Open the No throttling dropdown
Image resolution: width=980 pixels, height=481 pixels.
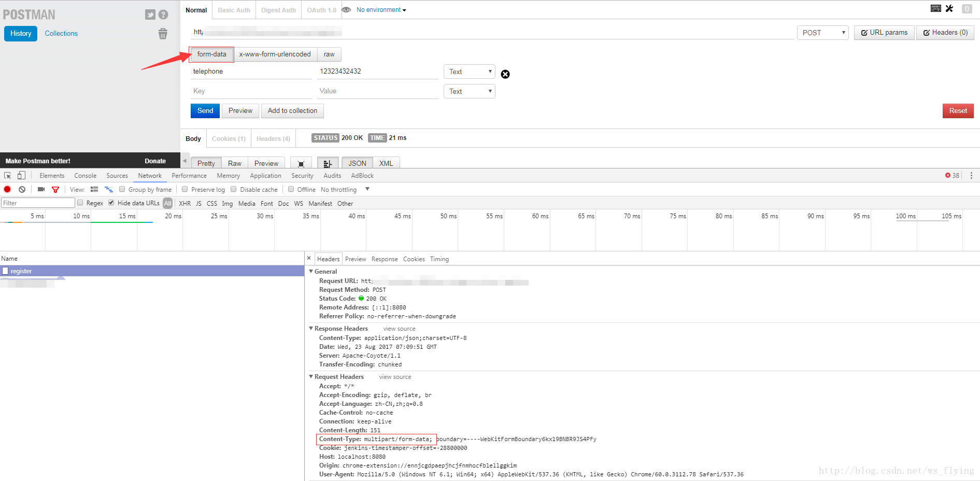pos(345,189)
